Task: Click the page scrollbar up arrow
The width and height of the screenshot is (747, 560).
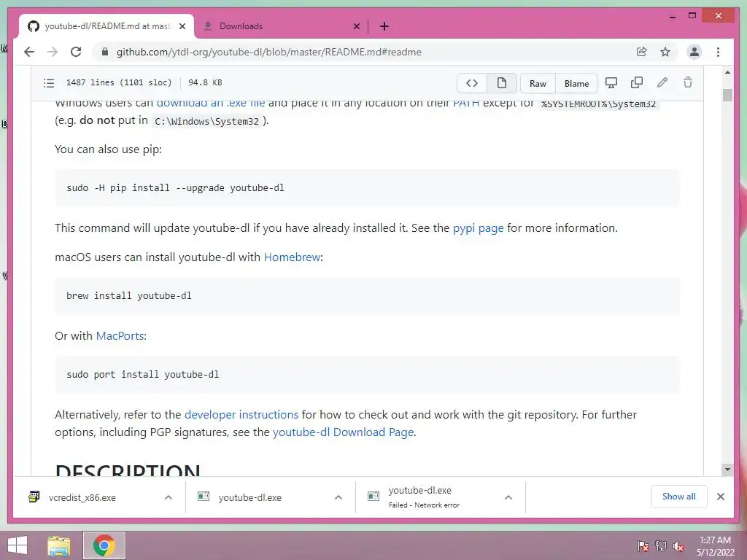Action: [727, 72]
